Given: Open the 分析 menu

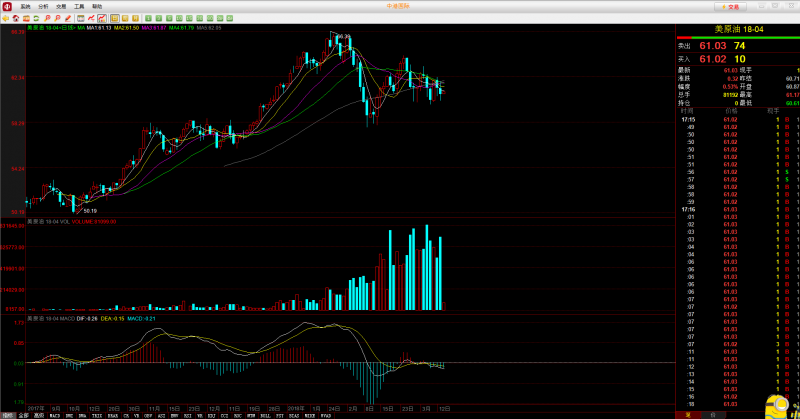Looking at the screenshot, I should 43,7.
